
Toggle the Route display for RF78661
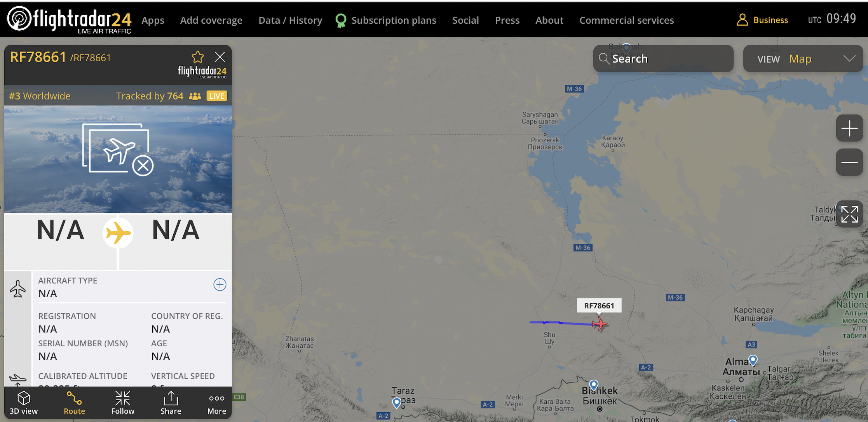coord(74,403)
